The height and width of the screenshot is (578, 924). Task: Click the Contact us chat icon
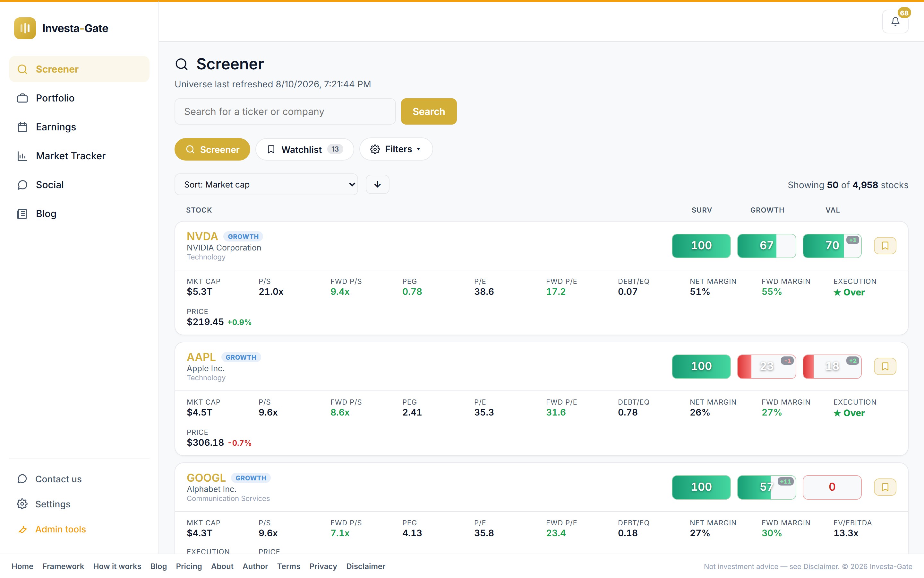(22, 479)
